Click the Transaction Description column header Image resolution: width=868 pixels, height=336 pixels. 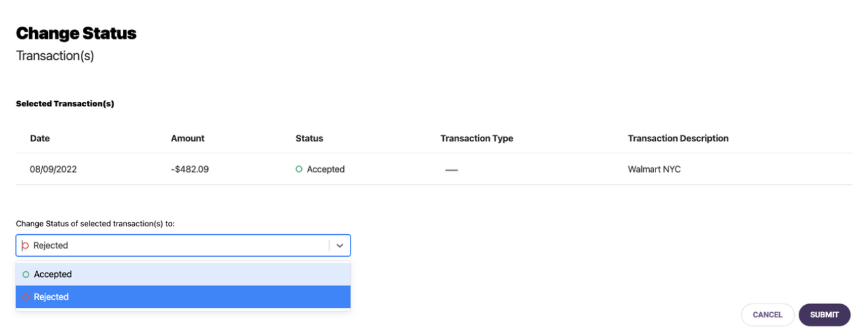(678, 138)
